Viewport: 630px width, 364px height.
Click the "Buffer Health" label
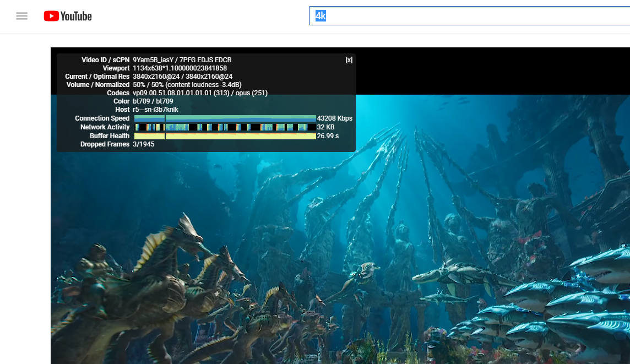coord(109,136)
